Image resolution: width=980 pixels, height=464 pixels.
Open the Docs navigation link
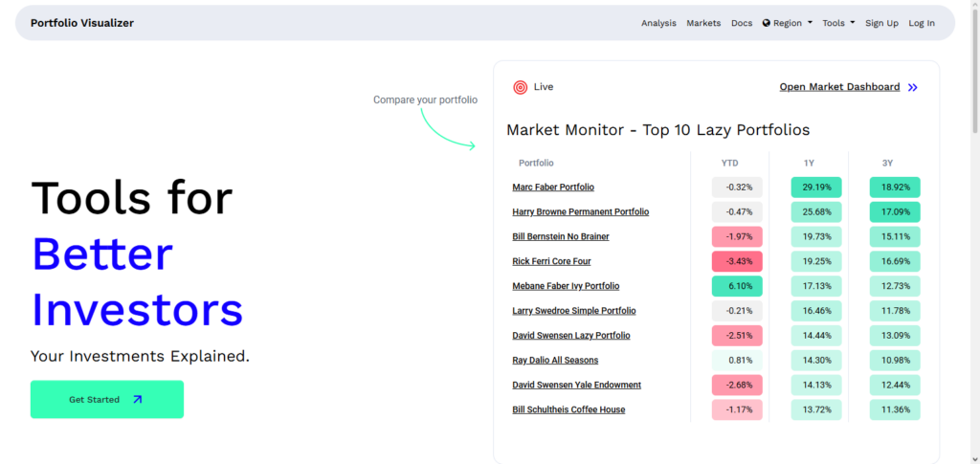[x=742, y=23]
